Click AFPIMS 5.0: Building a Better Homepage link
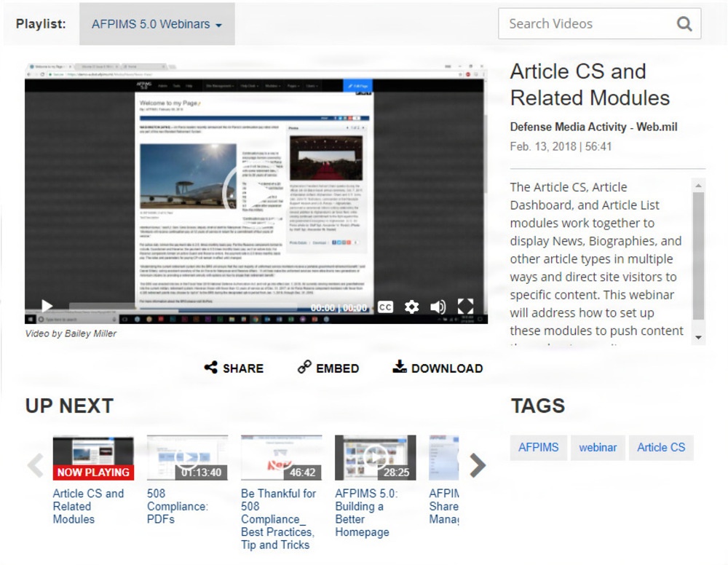The image size is (728, 565). tap(366, 513)
